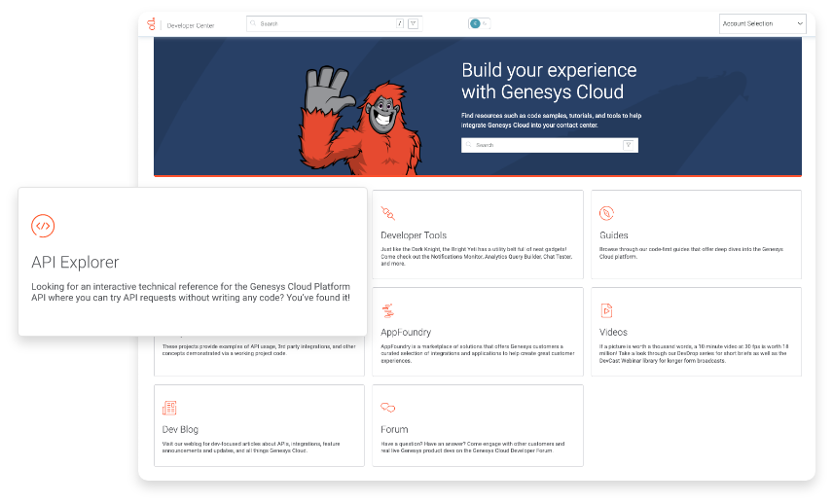The width and height of the screenshot is (833, 504).
Task: Click the partly hidden card text 'These projects provide examples'
Action: pyautogui.click(x=259, y=350)
